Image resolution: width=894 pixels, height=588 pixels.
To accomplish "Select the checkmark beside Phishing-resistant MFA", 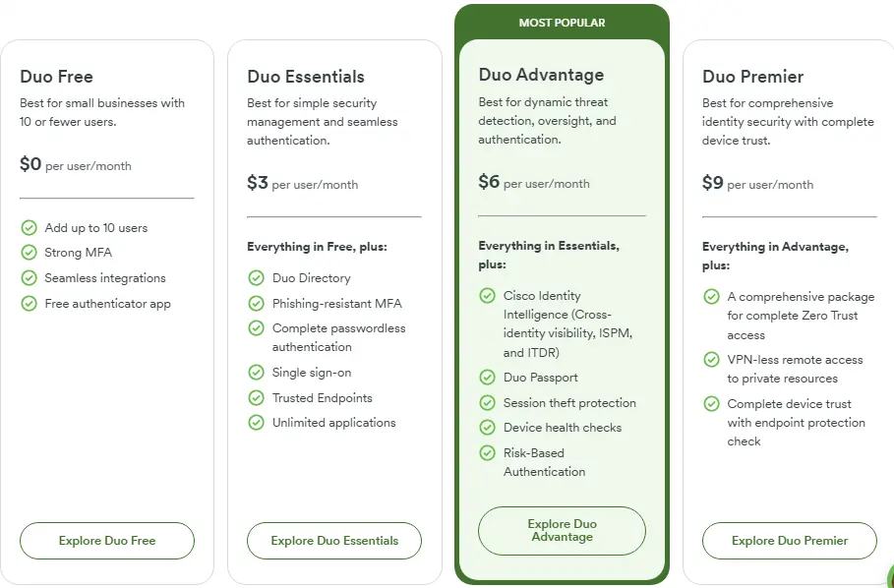I will tap(257, 304).
